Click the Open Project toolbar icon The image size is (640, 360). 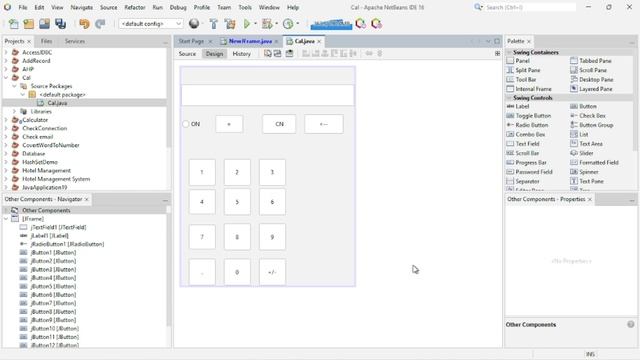tap(44, 24)
